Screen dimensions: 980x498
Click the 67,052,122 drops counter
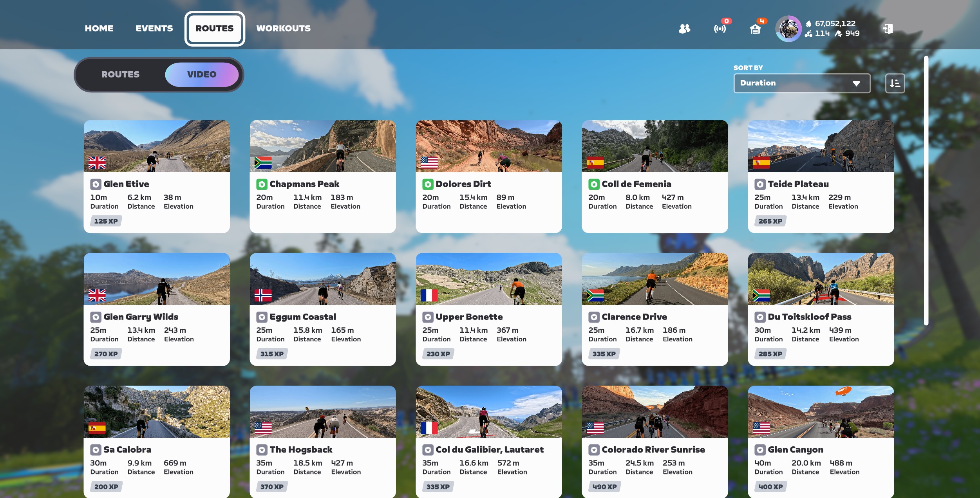pos(830,23)
